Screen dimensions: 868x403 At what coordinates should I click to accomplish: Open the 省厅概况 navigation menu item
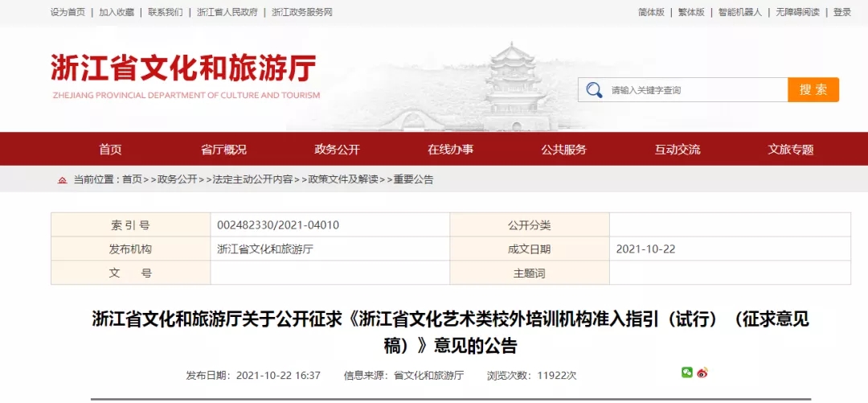point(223,149)
